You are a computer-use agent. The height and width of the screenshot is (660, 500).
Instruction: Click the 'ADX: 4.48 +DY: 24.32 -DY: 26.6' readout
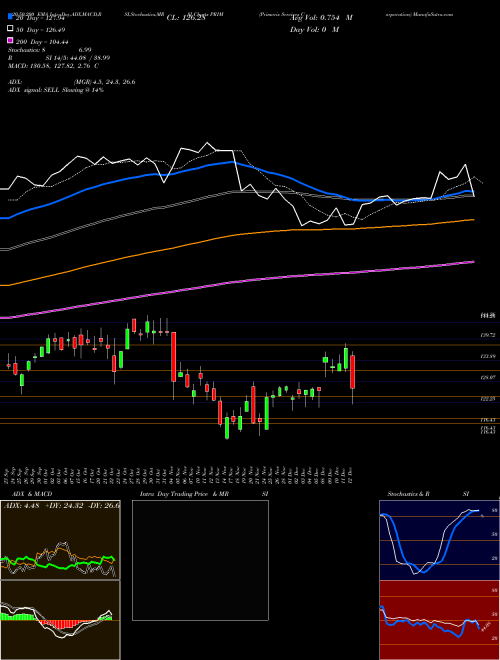coord(61,506)
